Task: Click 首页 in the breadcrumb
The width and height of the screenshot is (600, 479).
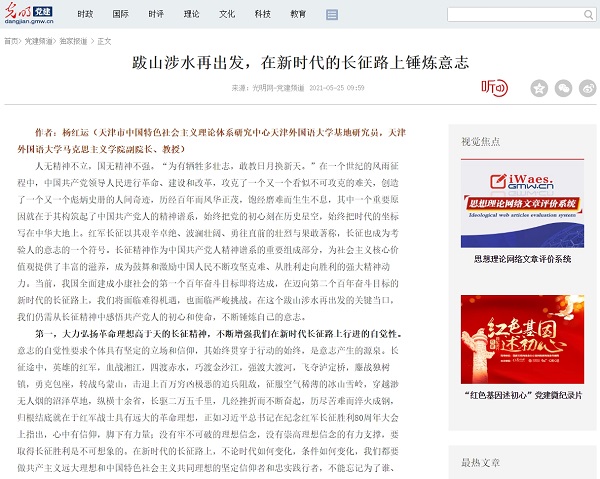Action: click(11, 41)
